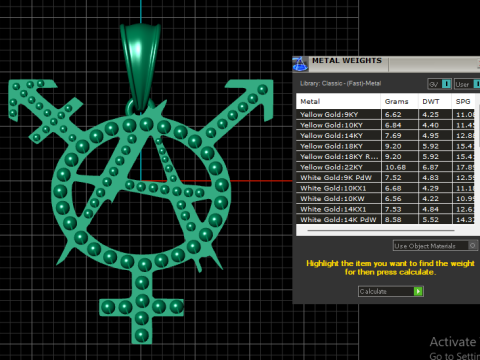Click the 4.95 DWT value

click(x=431, y=136)
